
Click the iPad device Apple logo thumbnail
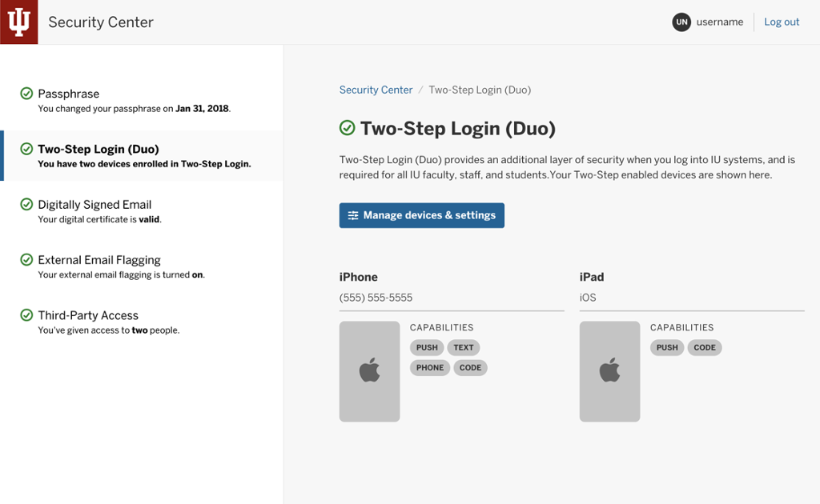[609, 371]
